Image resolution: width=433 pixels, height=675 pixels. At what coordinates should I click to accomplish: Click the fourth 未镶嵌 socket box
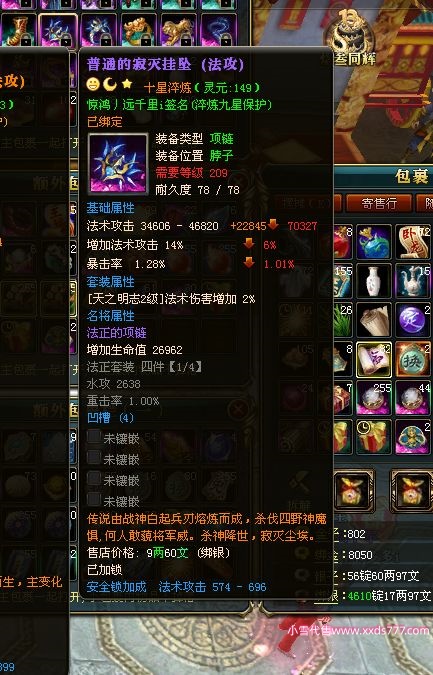94,500
